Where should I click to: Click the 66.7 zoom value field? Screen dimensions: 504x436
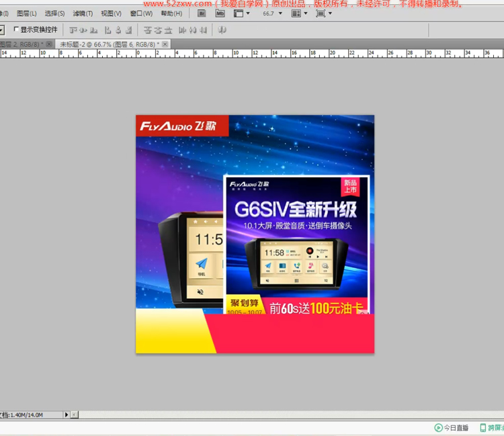268,13
